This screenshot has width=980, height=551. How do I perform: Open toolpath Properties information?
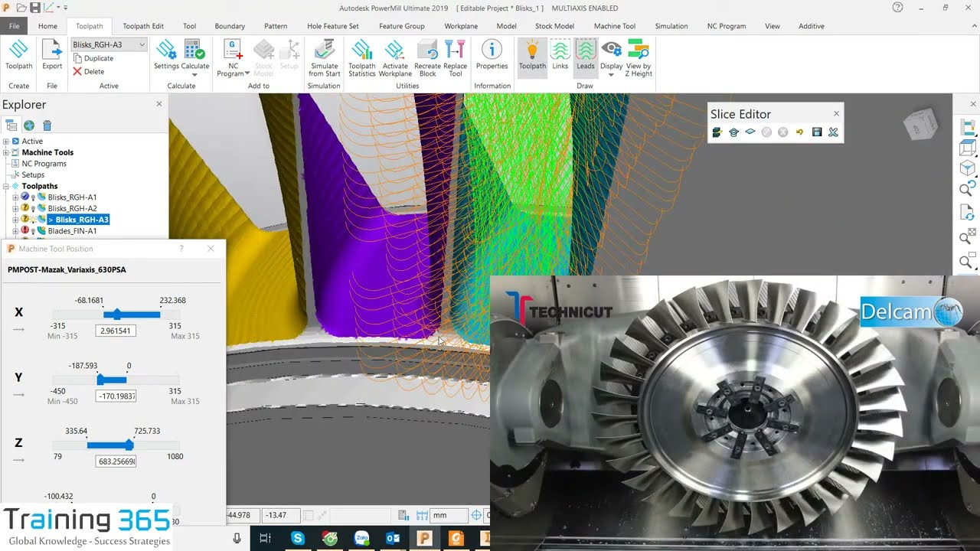click(492, 50)
